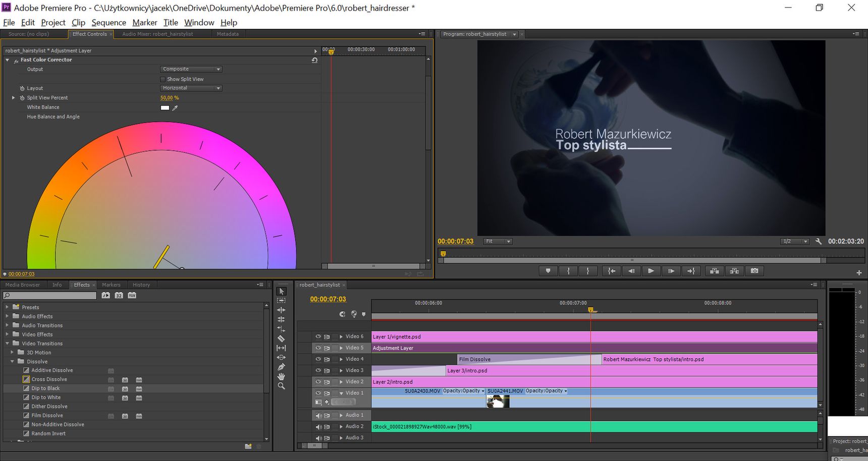
Task: Select the Zoom tool magnifier
Action: (x=281, y=386)
